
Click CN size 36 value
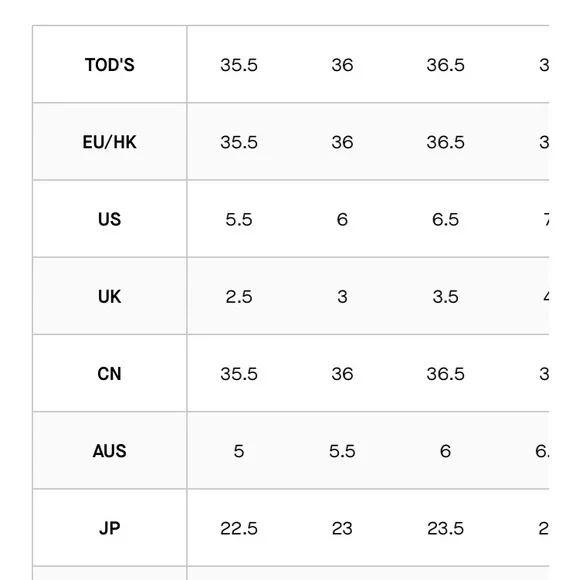coord(342,374)
